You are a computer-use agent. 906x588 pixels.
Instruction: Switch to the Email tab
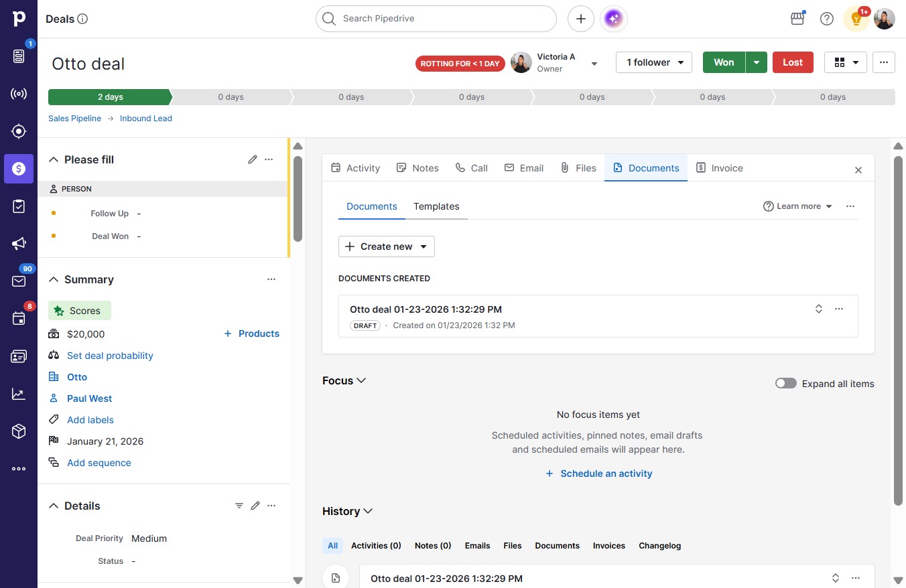524,168
